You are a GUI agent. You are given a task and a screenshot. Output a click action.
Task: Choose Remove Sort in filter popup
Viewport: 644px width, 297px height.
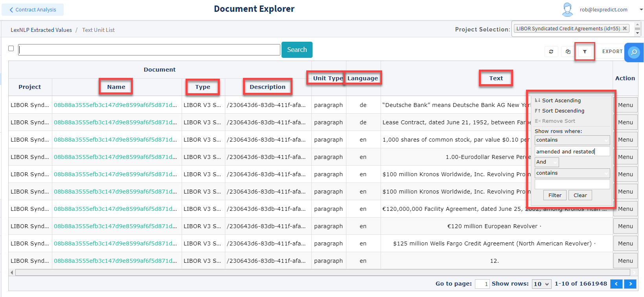coord(555,121)
